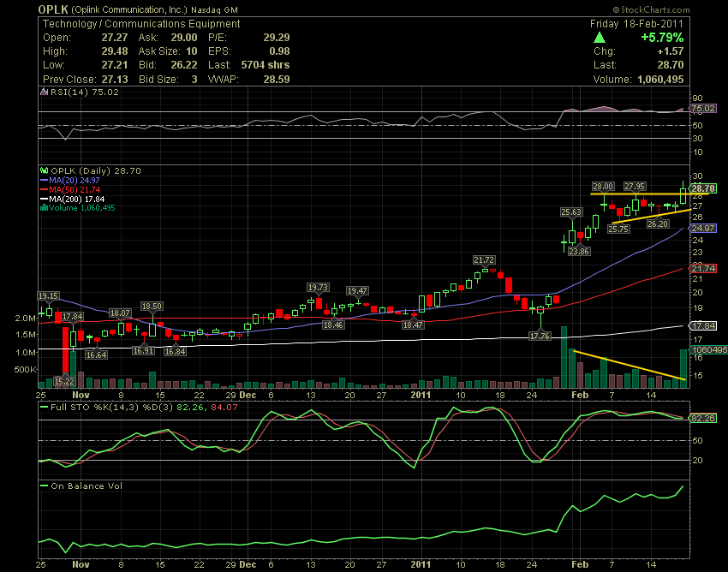Click the OPLK ticker symbol in the title
Screen dimensions: 728x572
(53, 9)
